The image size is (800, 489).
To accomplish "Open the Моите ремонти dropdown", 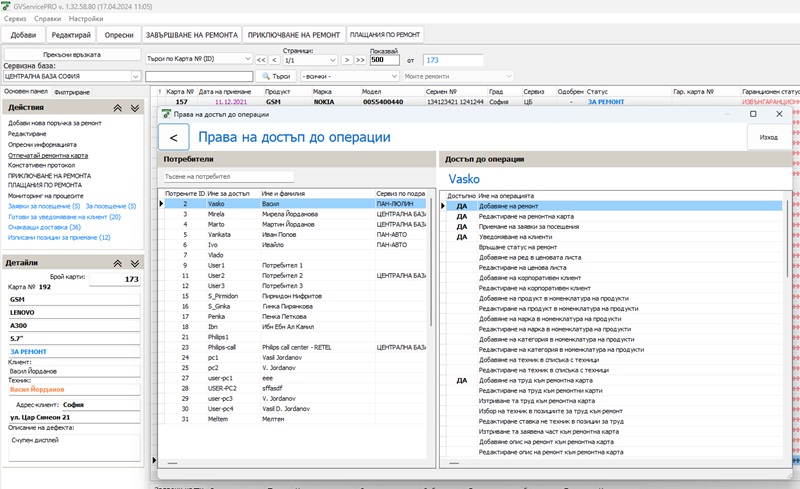I will point(458,76).
